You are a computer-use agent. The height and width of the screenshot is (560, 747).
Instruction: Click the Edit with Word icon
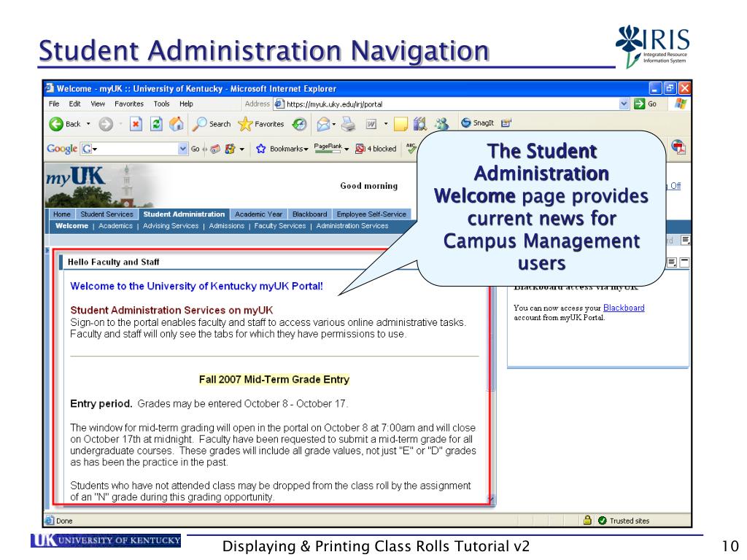(x=371, y=124)
